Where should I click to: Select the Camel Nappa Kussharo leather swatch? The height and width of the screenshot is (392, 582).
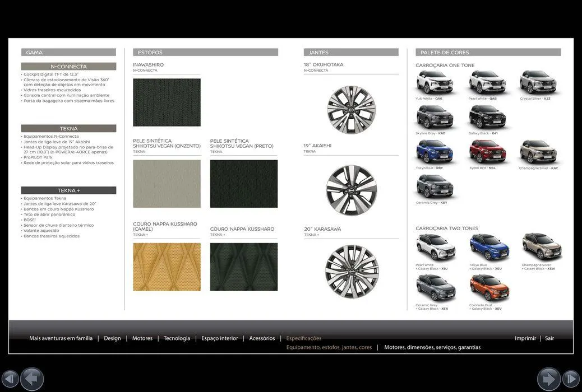(167, 267)
